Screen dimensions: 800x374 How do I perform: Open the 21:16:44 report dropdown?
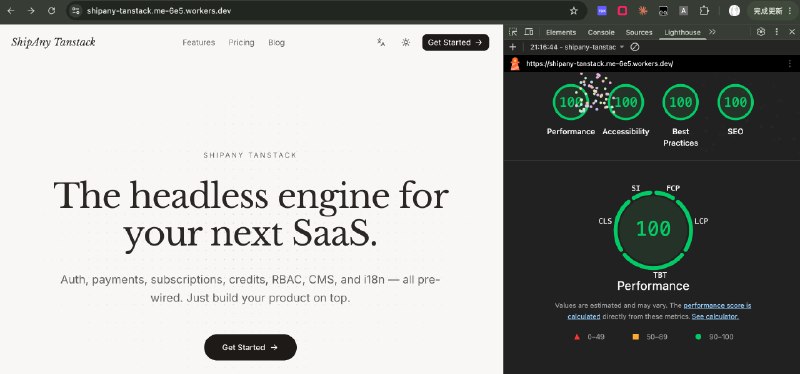(577, 47)
